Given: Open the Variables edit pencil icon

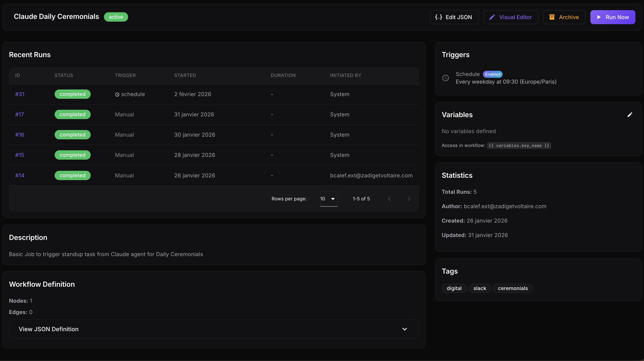Looking at the screenshot, I should [x=630, y=115].
